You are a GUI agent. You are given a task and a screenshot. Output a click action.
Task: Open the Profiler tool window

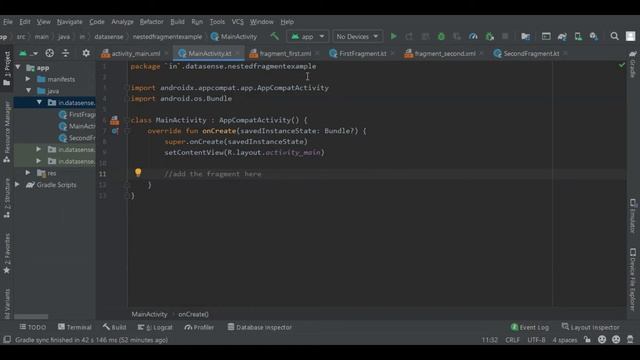click(199, 327)
